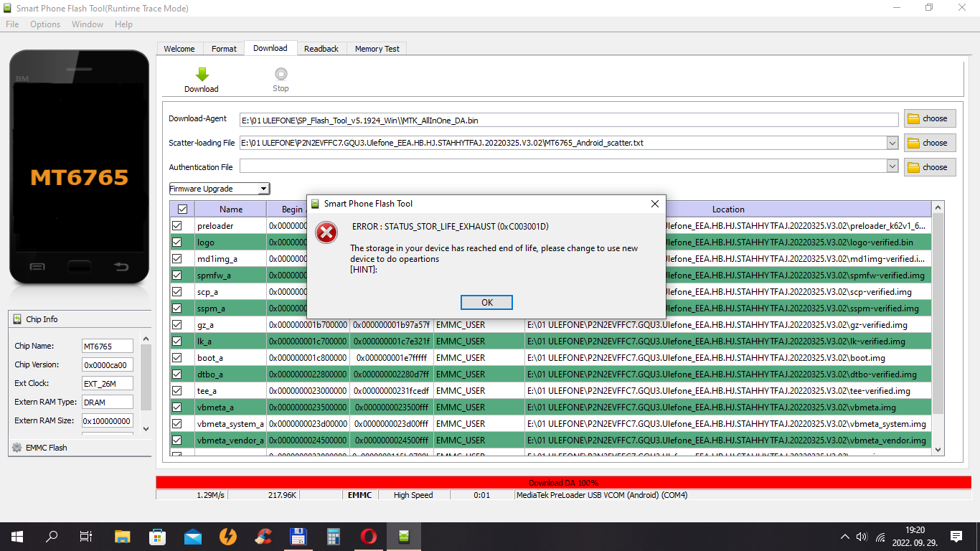This screenshot has width=980, height=551.
Task: Uncheck the preloader row checkbox
Action: pyautogui.click(x=176, y=225)
